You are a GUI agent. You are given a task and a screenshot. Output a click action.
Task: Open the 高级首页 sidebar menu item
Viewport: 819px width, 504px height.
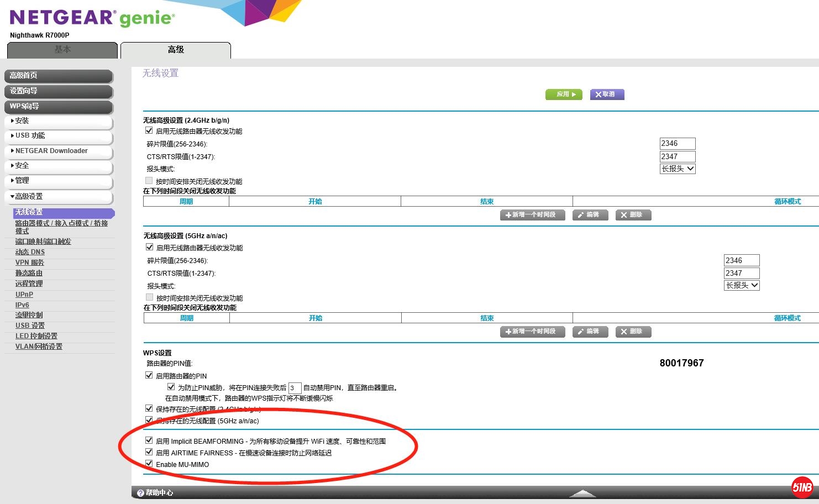58,76
